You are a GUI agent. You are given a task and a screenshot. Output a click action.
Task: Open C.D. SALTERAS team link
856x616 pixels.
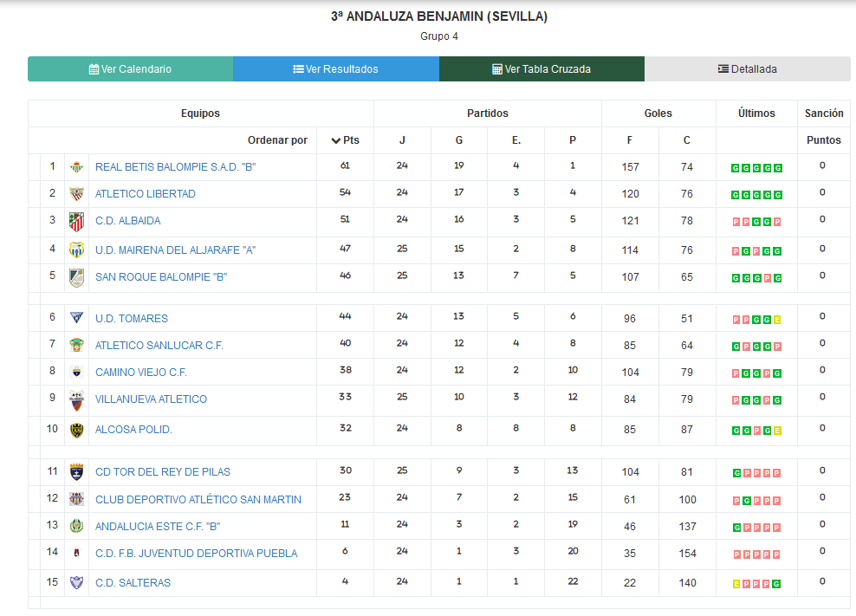133,583
